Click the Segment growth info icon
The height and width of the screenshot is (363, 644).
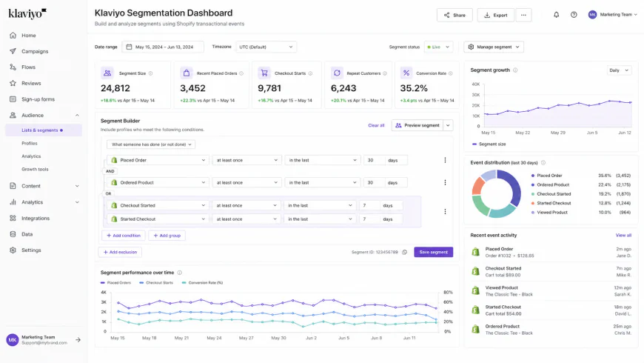[x=515, y=70]
